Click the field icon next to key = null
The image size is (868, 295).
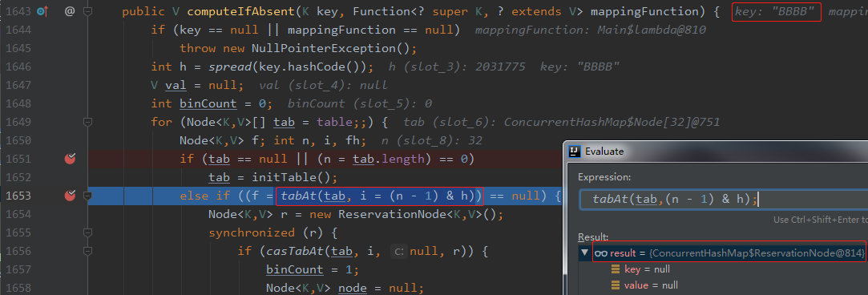click(x=615, y=269)
